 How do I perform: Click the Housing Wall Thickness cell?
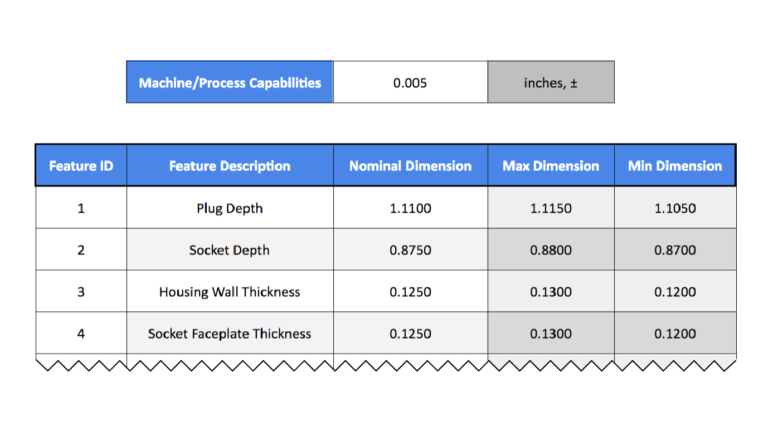pyautogui.click(x=230, y=292)
